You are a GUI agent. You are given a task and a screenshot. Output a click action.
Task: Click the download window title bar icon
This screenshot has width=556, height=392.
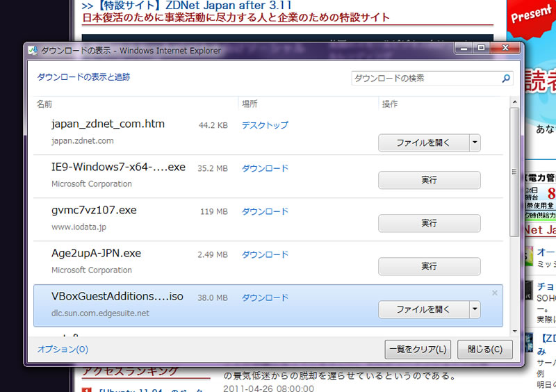(33, 51)
